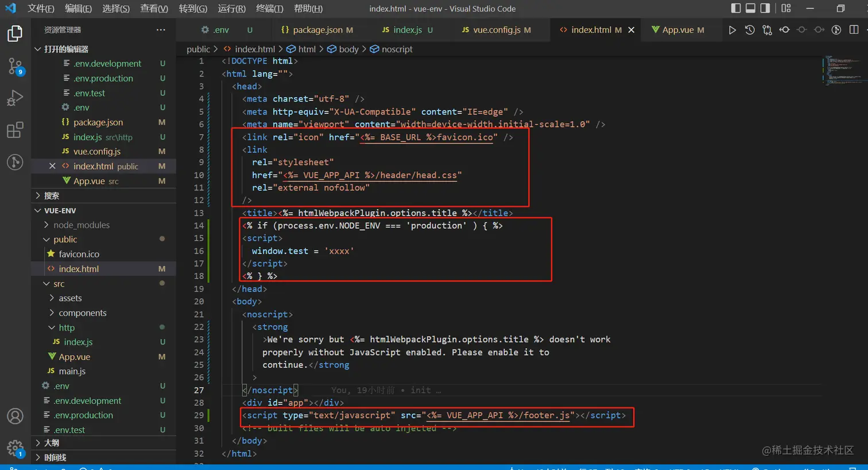
Task: Toggle the bottom panel visibility
Action: 750,8
